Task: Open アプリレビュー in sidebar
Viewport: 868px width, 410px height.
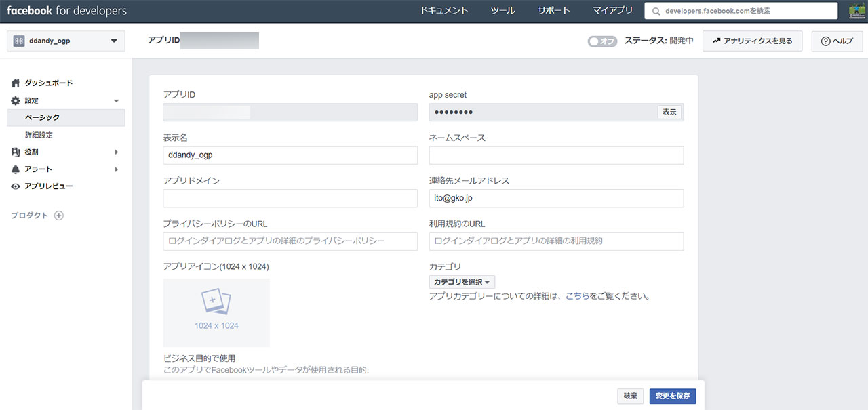Action: (x=49, y=186)
